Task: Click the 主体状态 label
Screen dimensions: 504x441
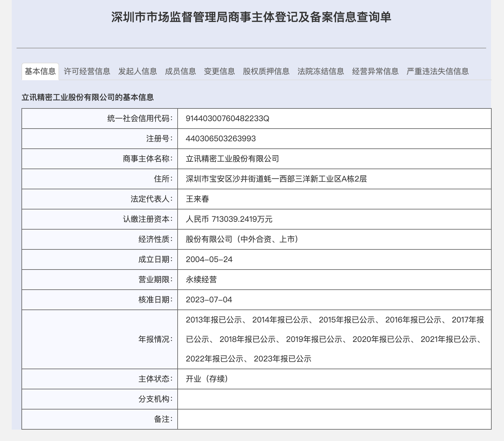Action: click(x=155, y=379)
